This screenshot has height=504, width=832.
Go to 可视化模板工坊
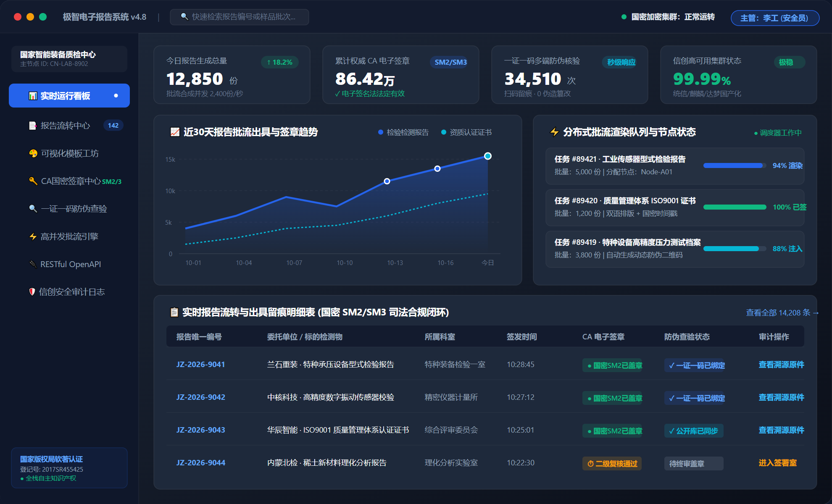click(69, 153)
